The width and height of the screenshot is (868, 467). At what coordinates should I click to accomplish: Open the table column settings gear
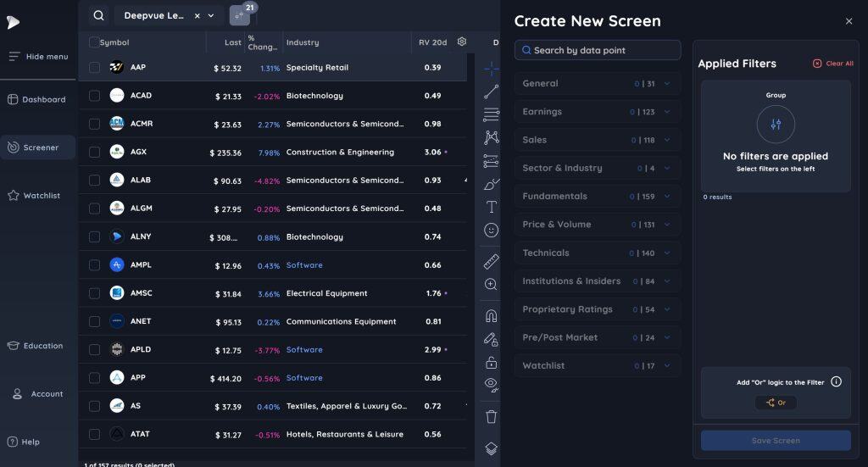pos(462,42)
